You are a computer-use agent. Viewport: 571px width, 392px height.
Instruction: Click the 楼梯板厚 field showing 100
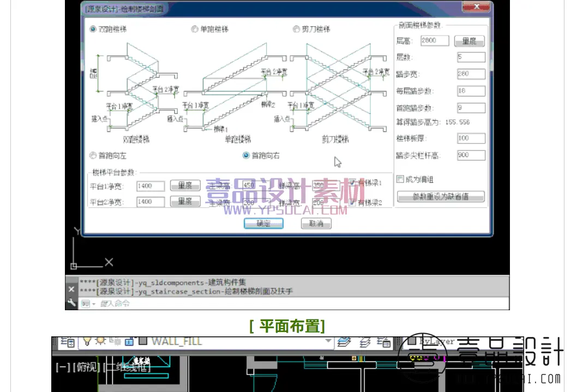(471, 138)
